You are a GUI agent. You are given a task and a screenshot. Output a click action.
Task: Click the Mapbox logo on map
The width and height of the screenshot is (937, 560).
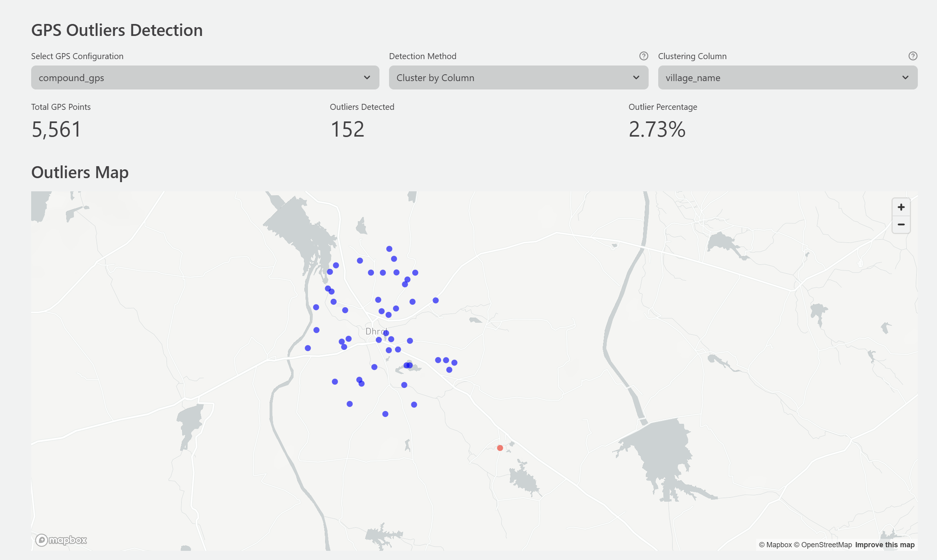(x=61, y=540)
